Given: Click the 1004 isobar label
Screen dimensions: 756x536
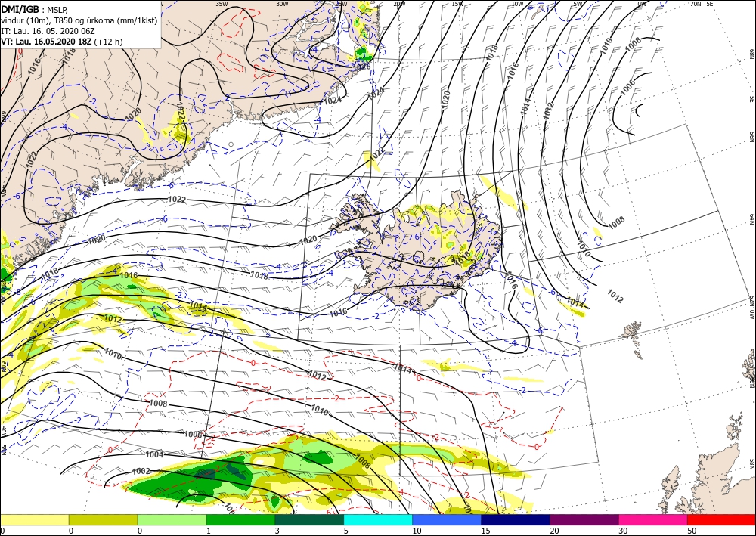Looking at the screenshot, I should pyautogui.click(x=154, y=454).
